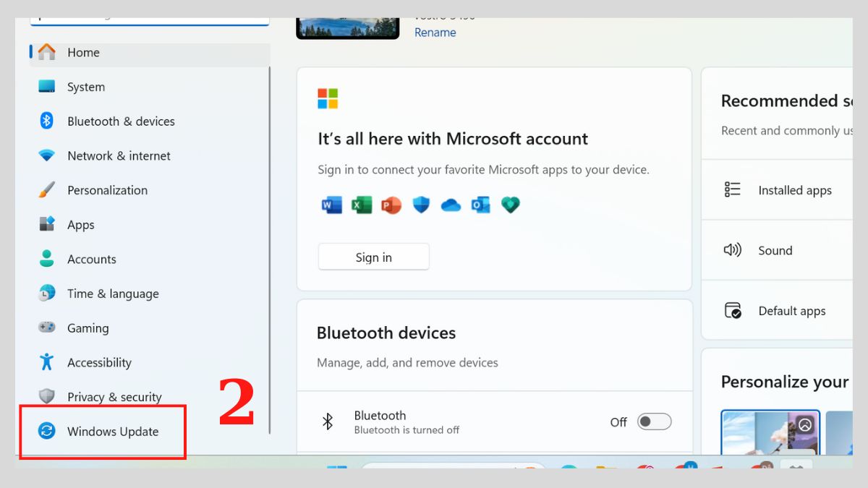Click the Outlook app icon
The height and width of the screenshot is (488, 868).
tap(480, 205)
